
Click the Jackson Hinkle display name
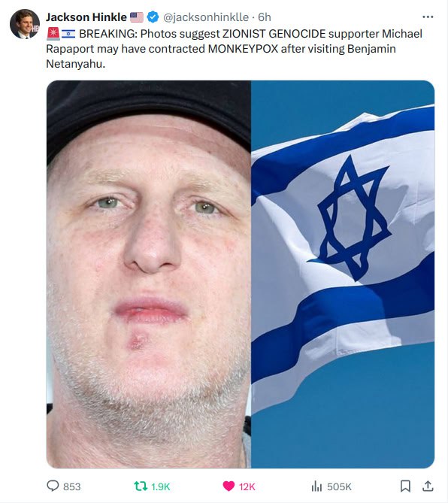(x=86, y=17)
